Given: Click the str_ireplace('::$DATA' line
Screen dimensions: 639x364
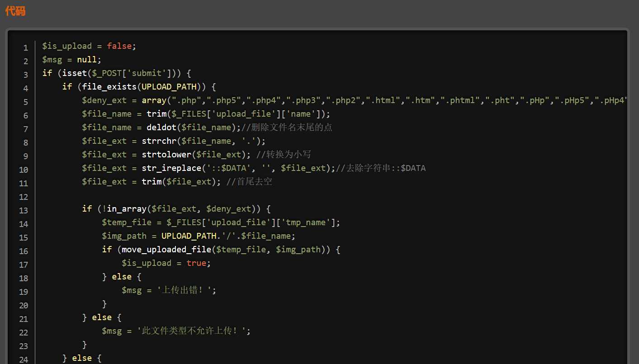Looking at the screenshot, I should pyautogui.click(x=208, y=168).
